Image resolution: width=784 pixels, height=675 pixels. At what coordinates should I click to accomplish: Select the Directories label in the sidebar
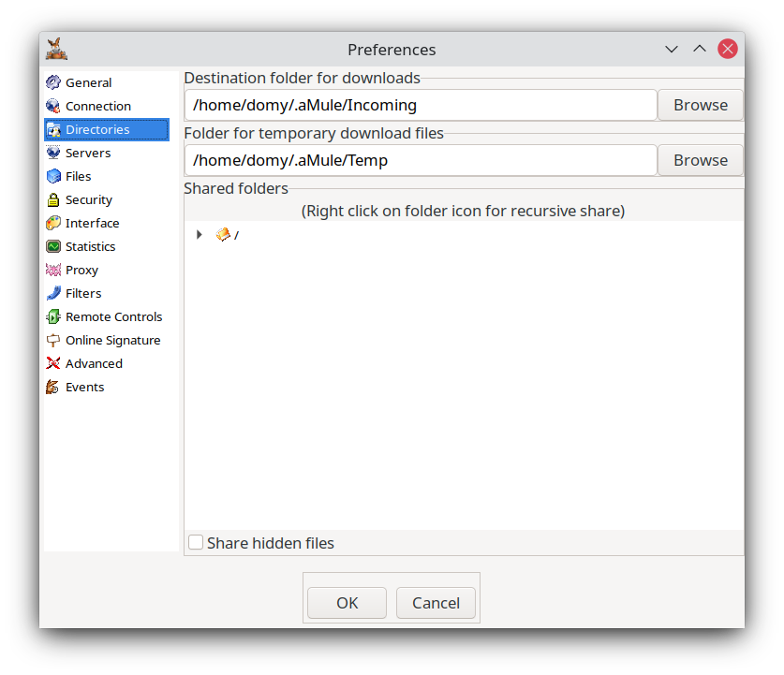[97, 130]
